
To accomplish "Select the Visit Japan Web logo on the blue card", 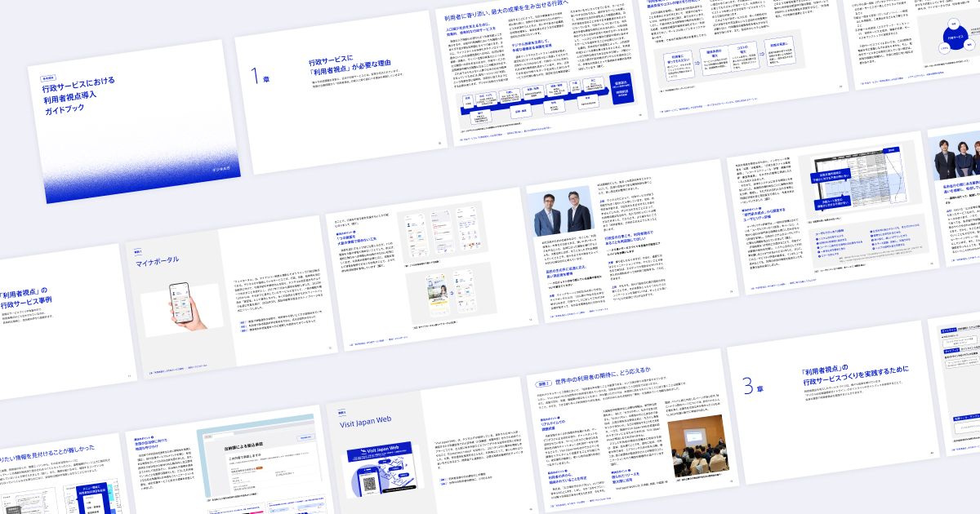I will (381, 450).
